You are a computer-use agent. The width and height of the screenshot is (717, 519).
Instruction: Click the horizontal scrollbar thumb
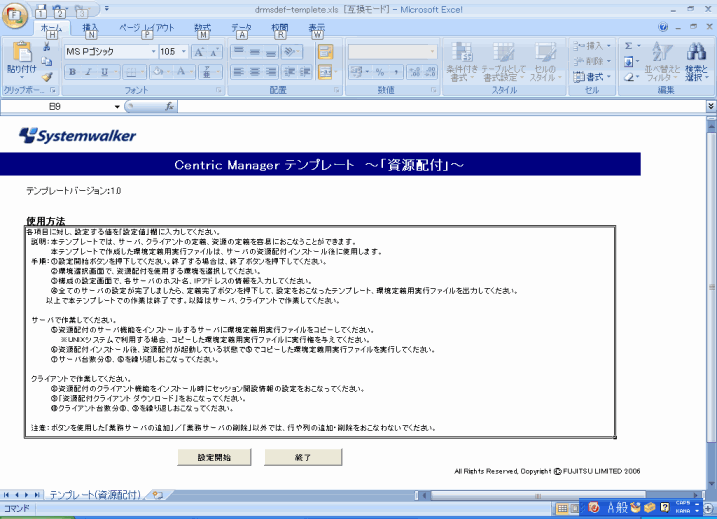[x=538, y=495]
